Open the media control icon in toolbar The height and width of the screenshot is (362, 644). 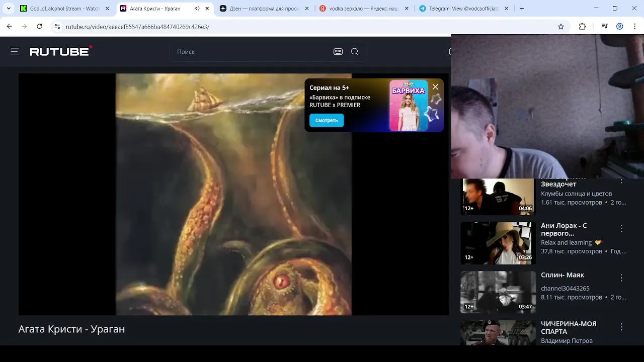pyautogui.click(x=605, y=27)
